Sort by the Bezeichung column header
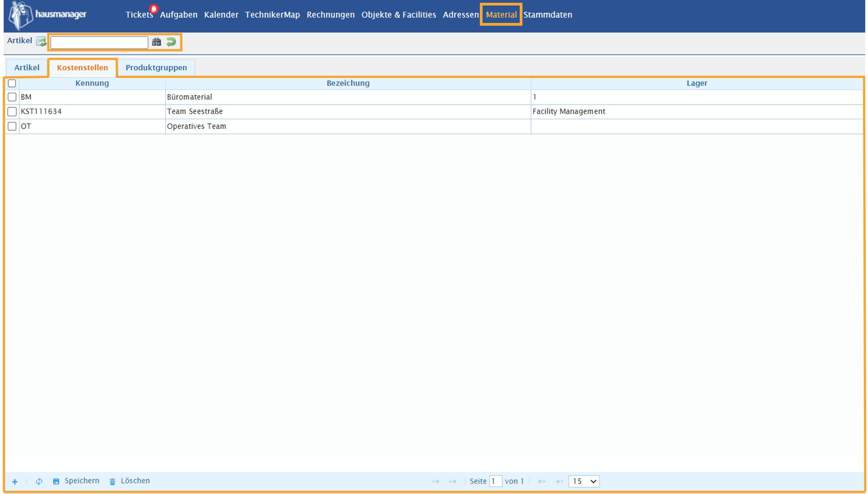Viewport: 868px width, 494px height. [x=348, y=83]
